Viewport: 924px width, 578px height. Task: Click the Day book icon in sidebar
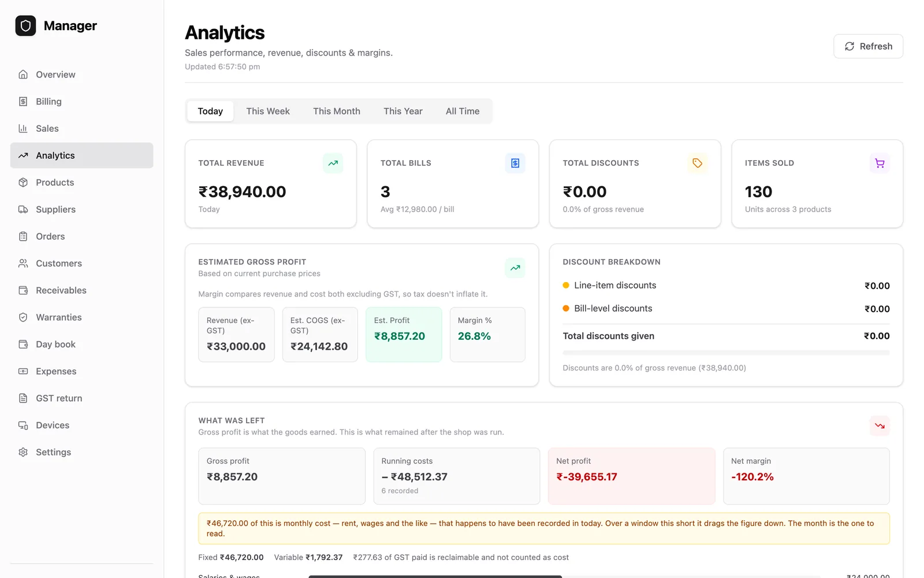(x=23, y=344)
